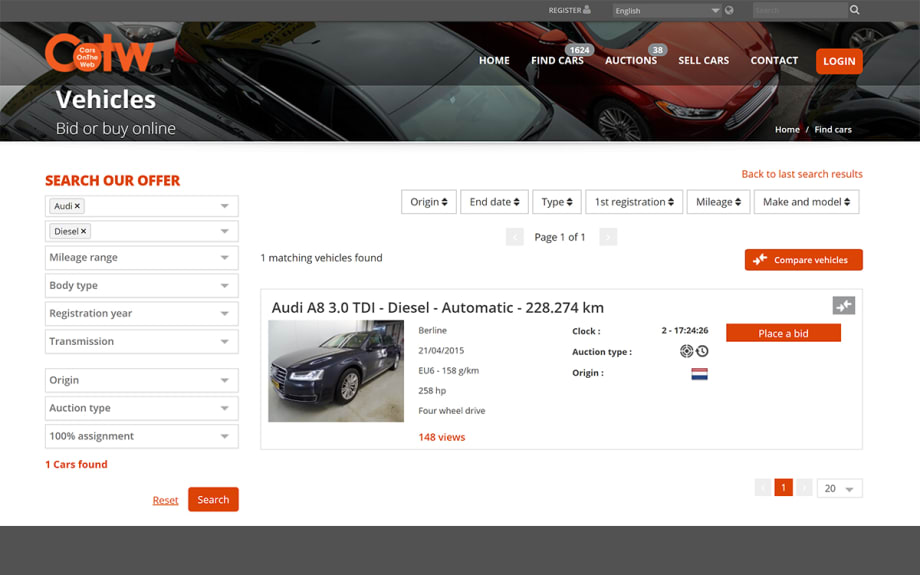This screenshot has height=575, width=920.
Task: Select page 1 in bottom pagination
Action: pyautogui.click(x=783, y=488)
